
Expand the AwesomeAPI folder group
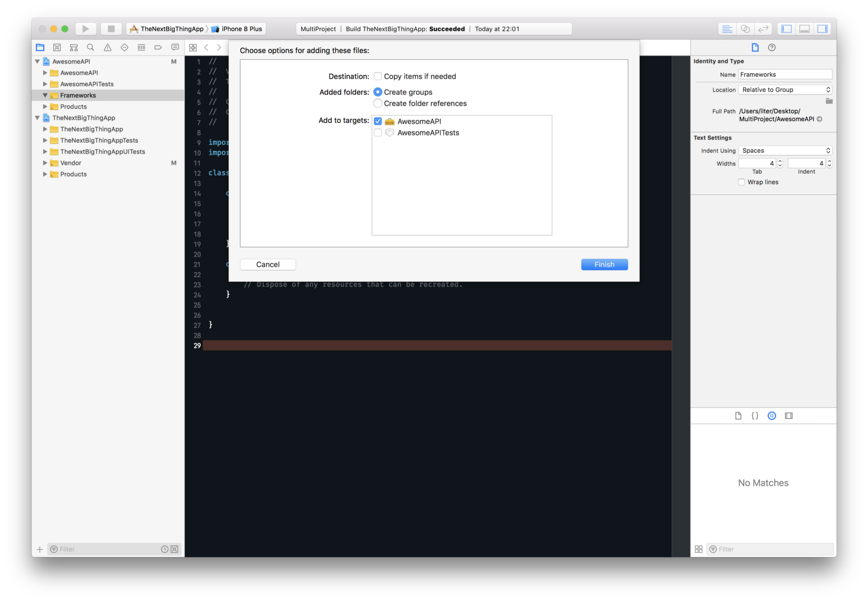(45, 73)
